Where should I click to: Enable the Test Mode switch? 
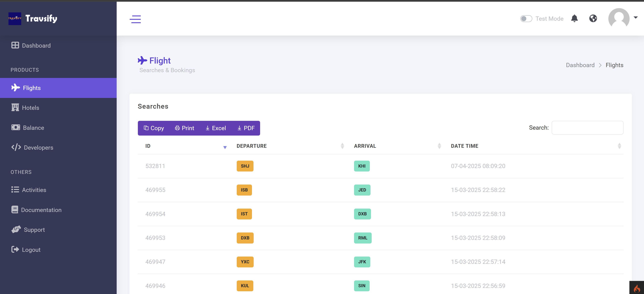(526, 19)
